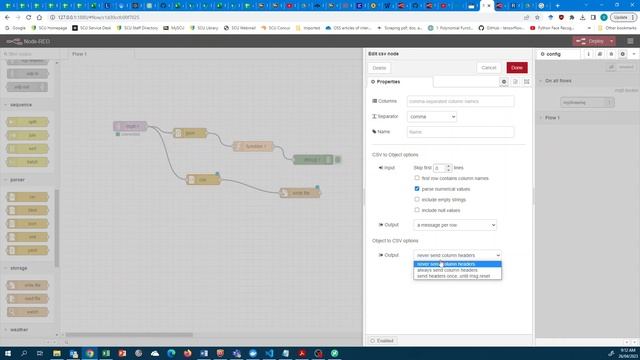Enable include empty strings option
Viewport: 640px width, 360px height.
click(x=417, y=199)
